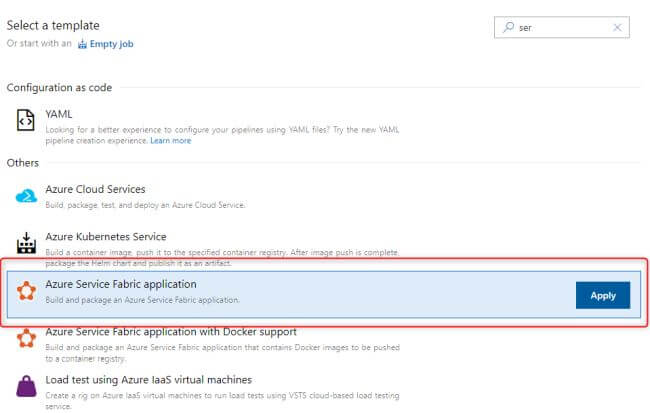This screenshot has height=413, width=650.
Task: Click 'Build, package, test, and deploy' description
Action: coord(145,205)
